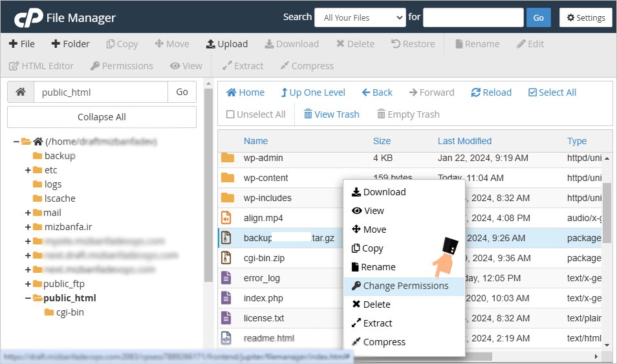Select Extract in the context menu
The width and height of the screenshot is (617, 364).
[378, 323]
